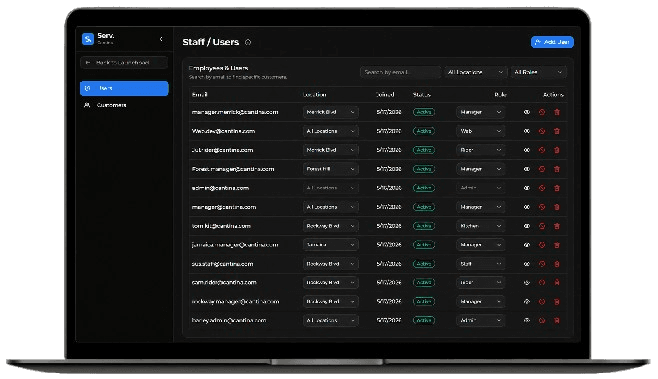658x379 pixels.
Task: Click the info icon beside Staff / Users
Action: 248,42
